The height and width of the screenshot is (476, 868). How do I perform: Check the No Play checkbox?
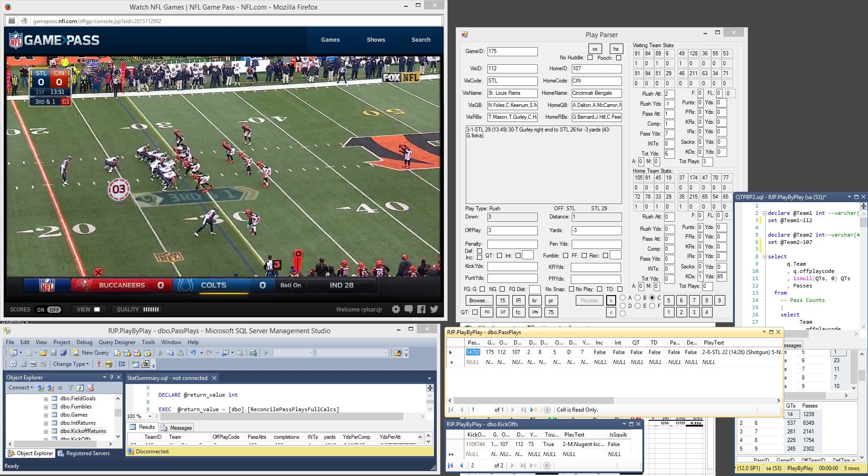click(x=599, y=289)
